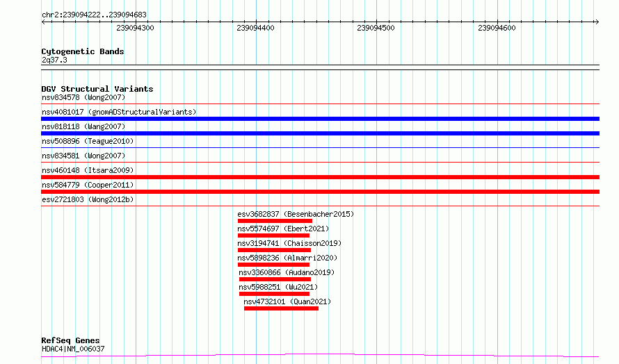Image resolution: width=619 pixels, height=364 pixels.
Task: Open the Cytogenetic Bands track title
Action: pyautogui.click(x=83, y=51)
